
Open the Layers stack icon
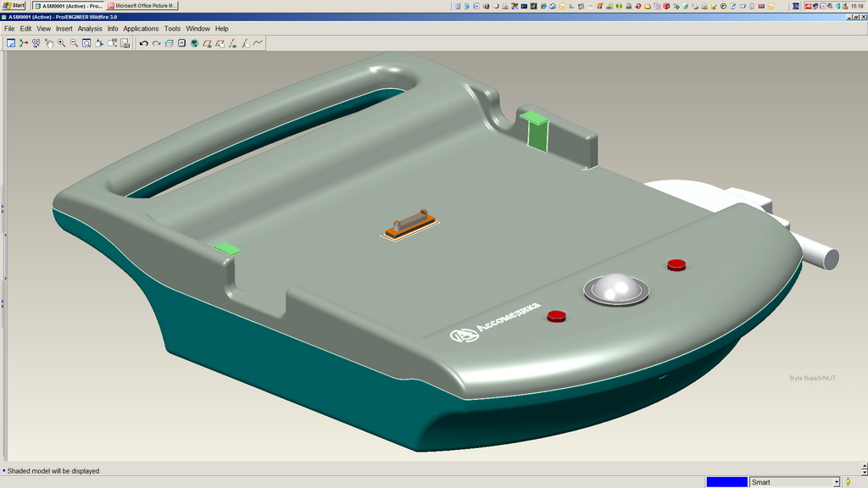coord(169,43)
